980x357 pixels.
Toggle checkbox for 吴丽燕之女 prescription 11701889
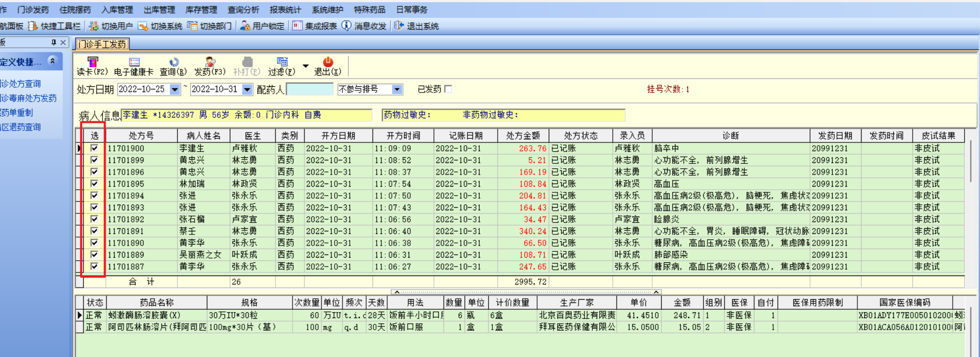point(94,254)
